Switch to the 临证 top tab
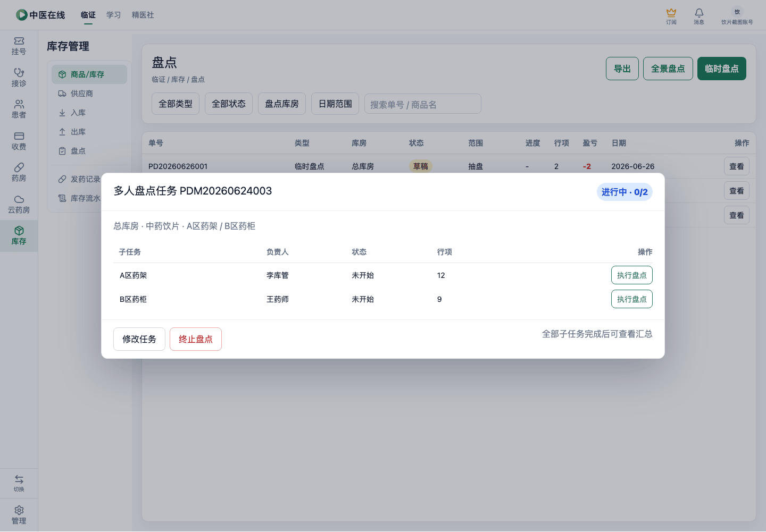The image size is (766, 532). click(88, 15)
